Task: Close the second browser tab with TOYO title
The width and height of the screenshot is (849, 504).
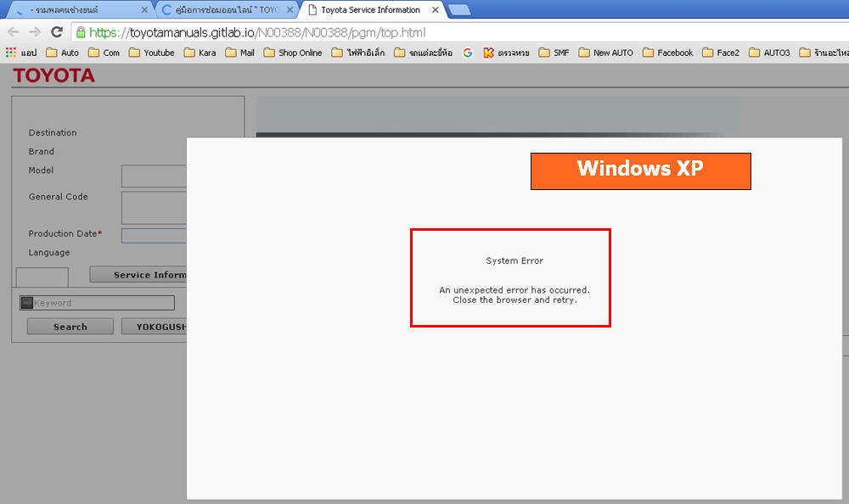Action: (290, 9)
